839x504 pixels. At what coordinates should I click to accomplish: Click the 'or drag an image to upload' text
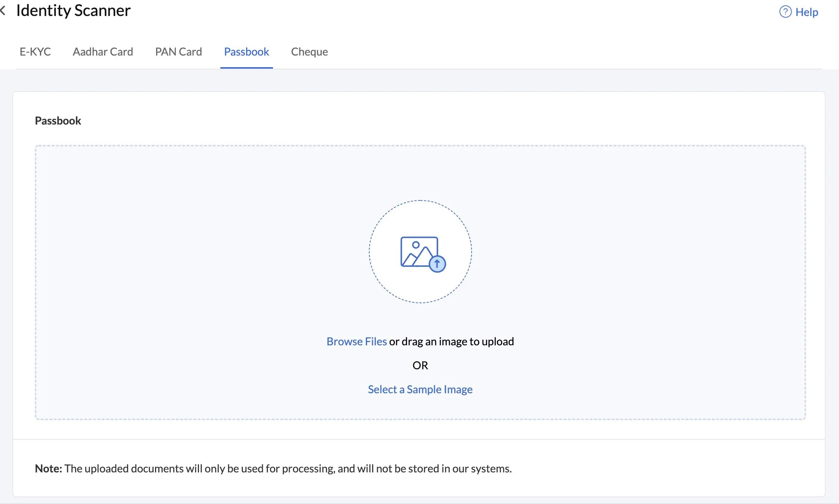[x=452, y=341]
